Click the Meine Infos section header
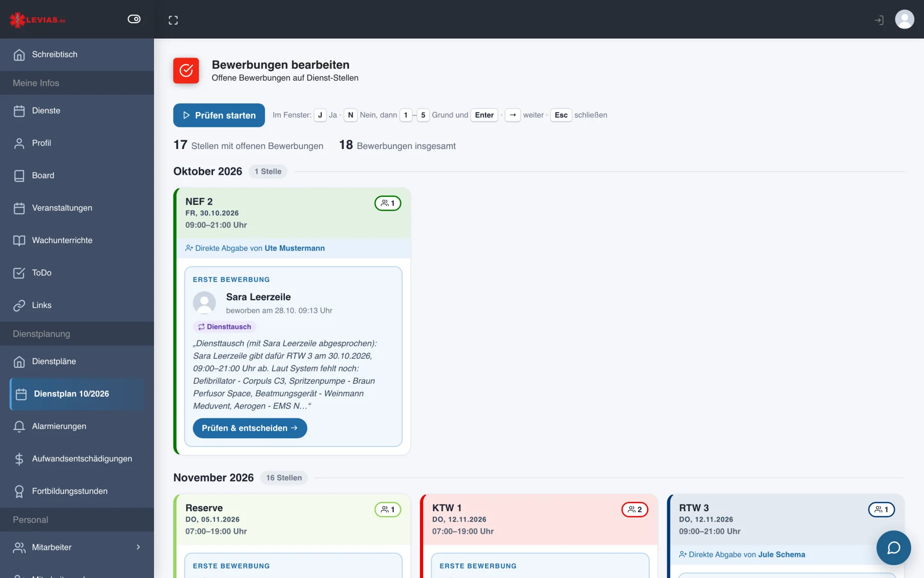 (77, 83)
